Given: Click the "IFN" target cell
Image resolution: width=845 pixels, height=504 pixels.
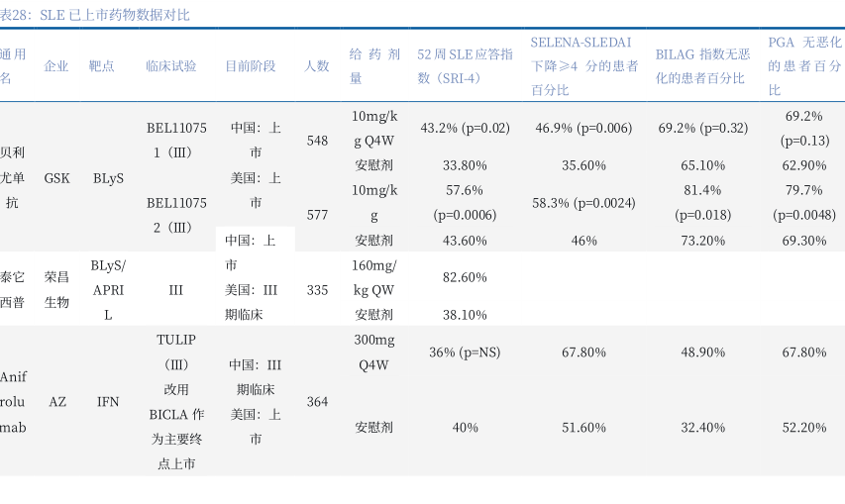Looking at the screenshot, I should 108,402.
